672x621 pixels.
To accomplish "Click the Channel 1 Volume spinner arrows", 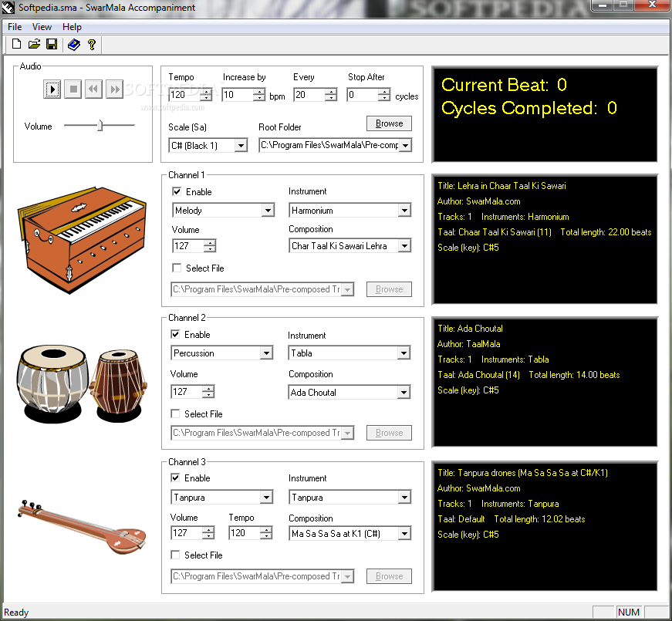I will click(x=210, y=246).
